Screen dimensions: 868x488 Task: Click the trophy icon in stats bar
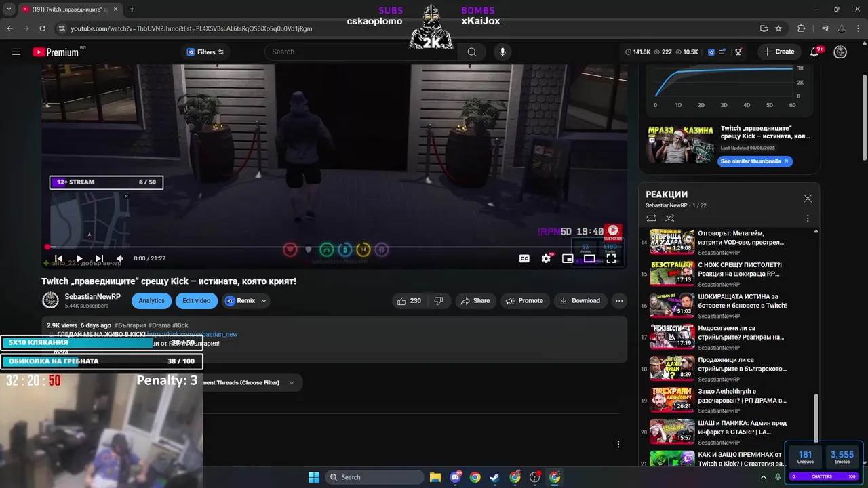(x=738, y=52)
